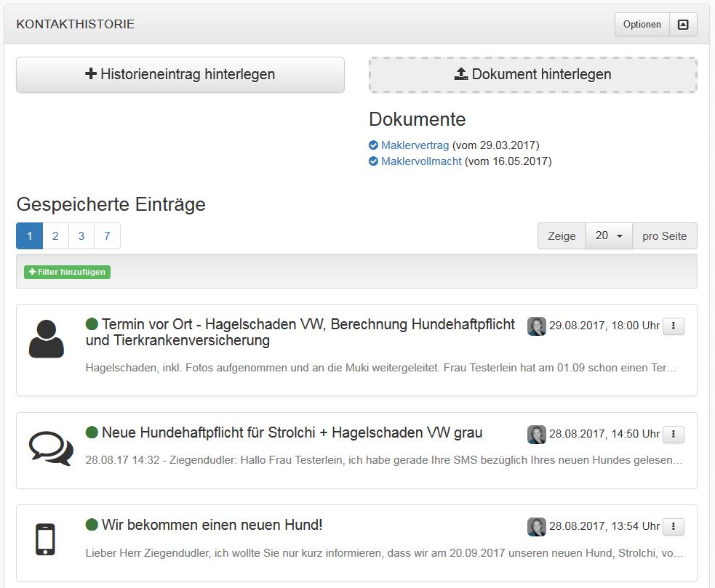Click preview text starting Hagelschaden, inkl. Fotos
715x588 pixels.
[x=380, y=368]
